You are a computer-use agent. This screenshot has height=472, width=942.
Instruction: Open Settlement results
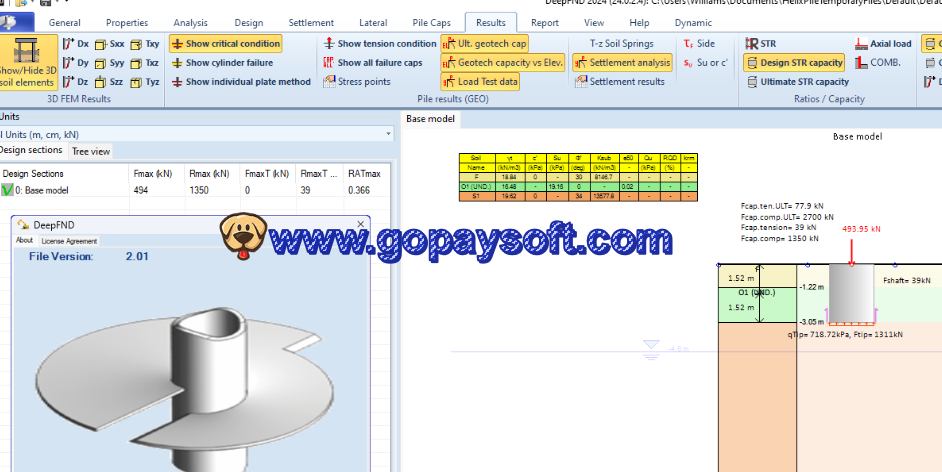pyautogui.click(x=620, y=82)
